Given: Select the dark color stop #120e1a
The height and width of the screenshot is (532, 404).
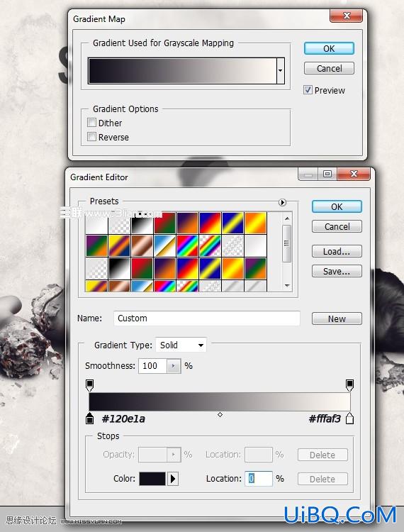Looking at the screenshot, I should click(89, 419).
